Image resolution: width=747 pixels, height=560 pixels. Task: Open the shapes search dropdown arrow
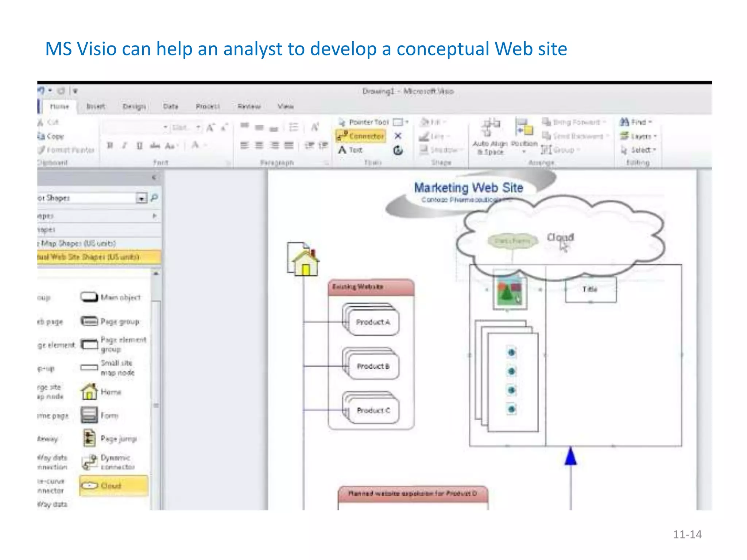(x=141, y=198)
